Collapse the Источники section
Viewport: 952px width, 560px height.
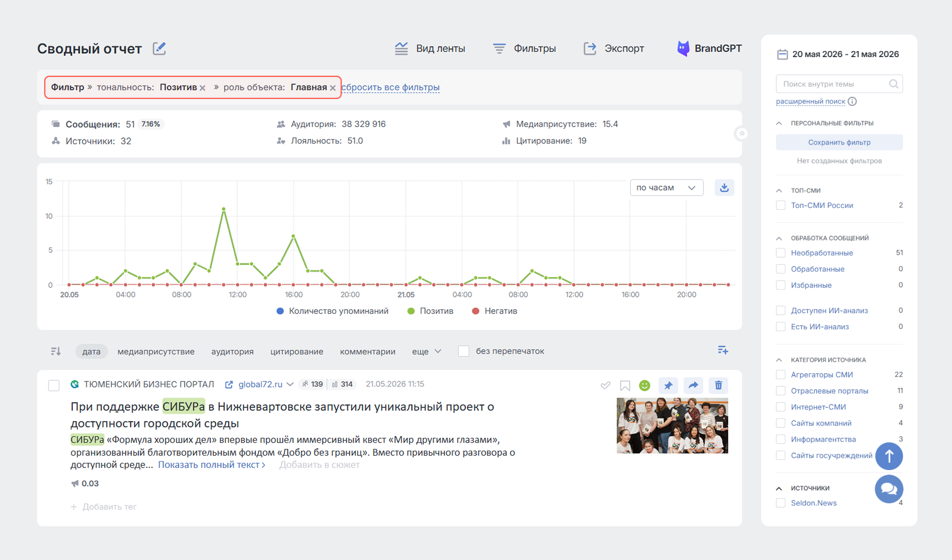(x=779, y=488)
